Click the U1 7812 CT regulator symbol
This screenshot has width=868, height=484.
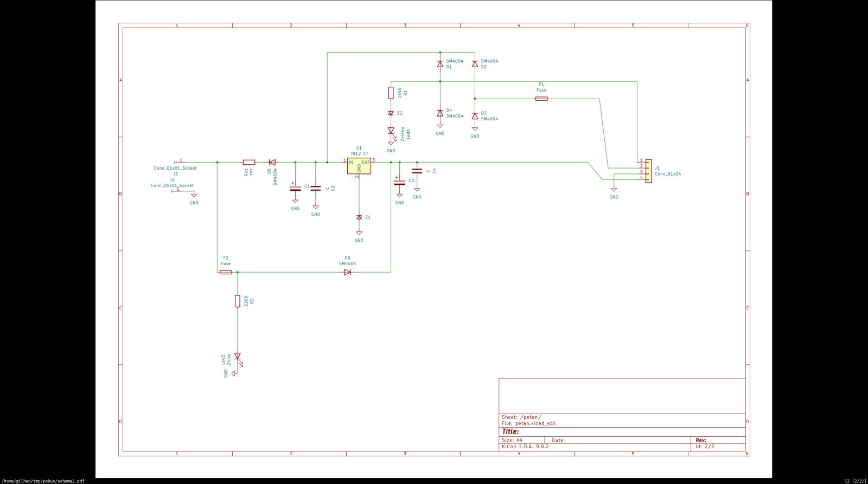pos(359,166)
